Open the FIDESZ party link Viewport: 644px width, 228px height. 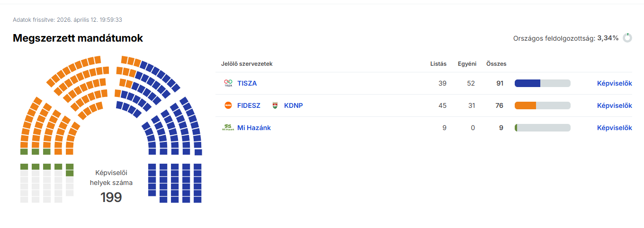tap(249, 105)
